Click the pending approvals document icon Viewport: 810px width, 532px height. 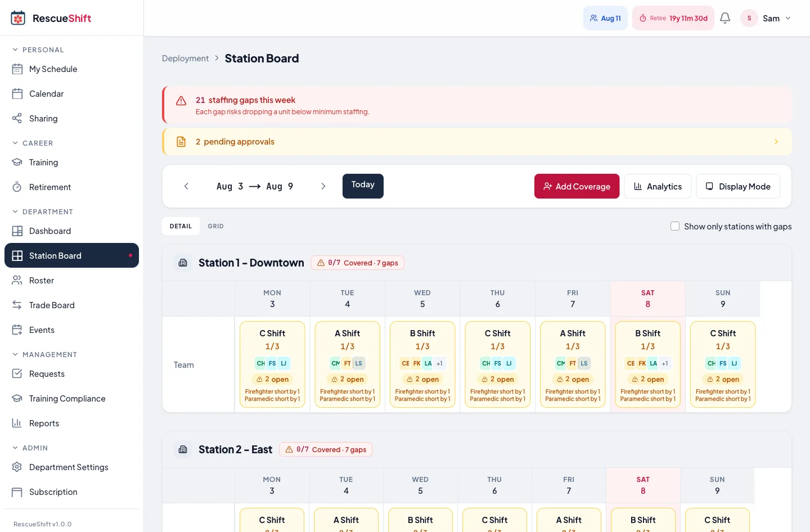click(181, 142)
